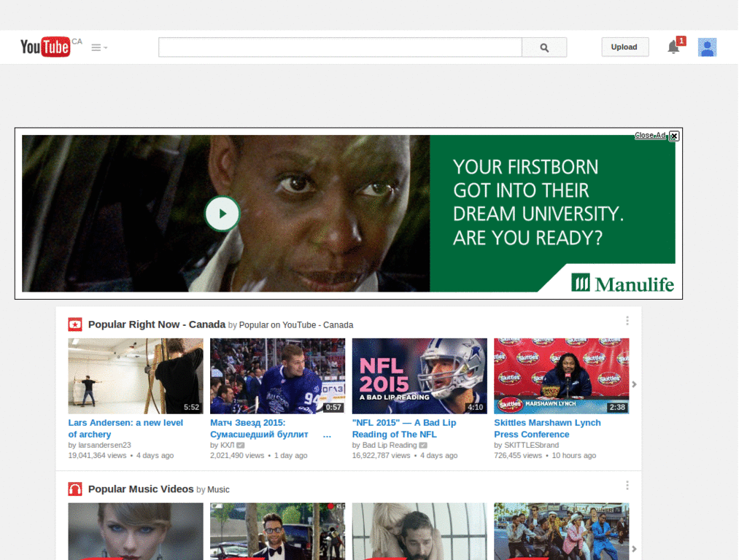The width and height of the screenshot is (747, 560).
Task: Click the Popular Right Now star icon
Action: [75, 324]
